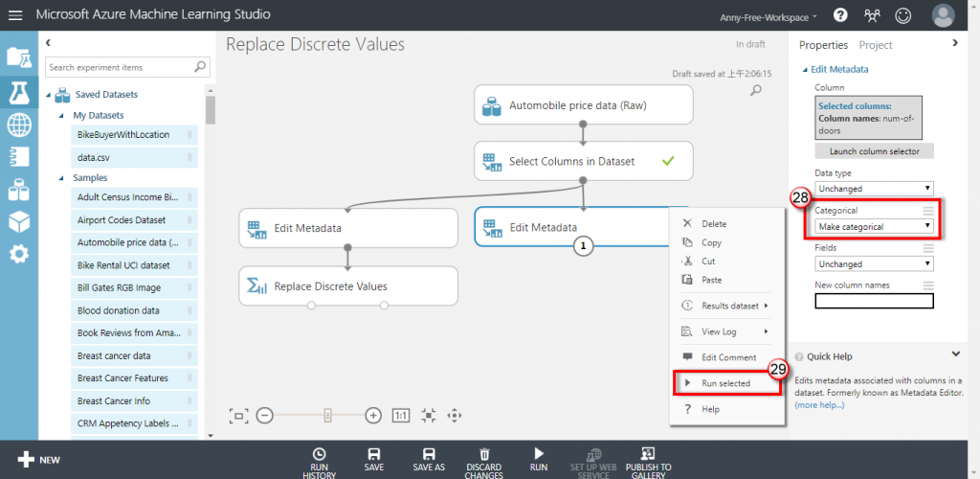Open the Settings gear sidebar icon
The width and height of the screenshot is (980, 479).
(19, 254)
